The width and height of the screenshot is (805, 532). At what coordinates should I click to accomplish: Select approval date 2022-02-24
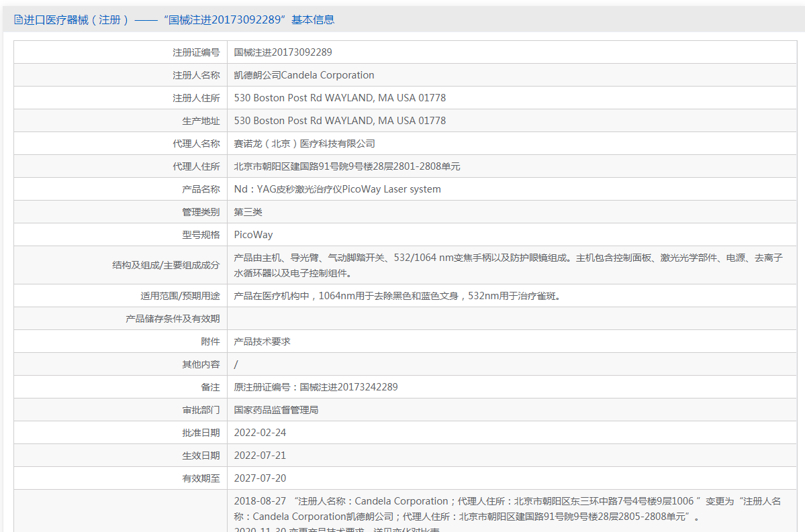click(261, 433)
